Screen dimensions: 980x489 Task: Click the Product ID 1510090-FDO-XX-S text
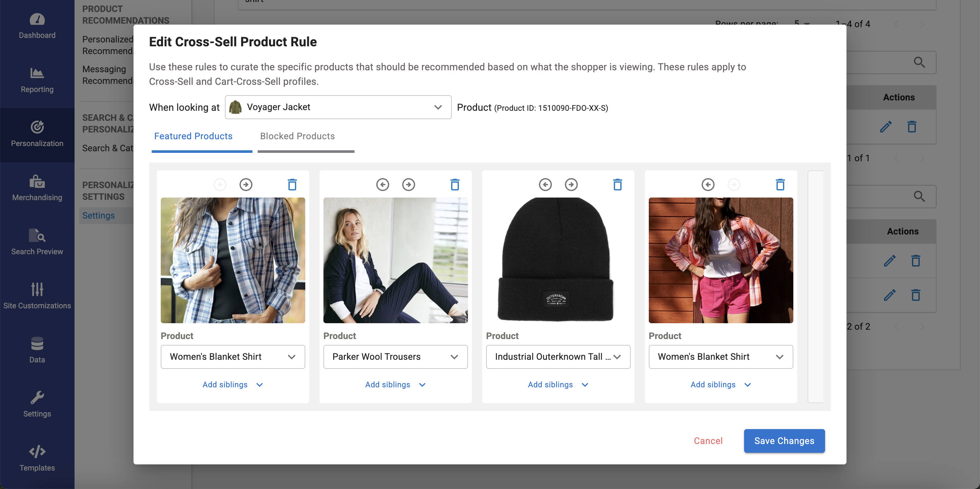tap(551, 108)
